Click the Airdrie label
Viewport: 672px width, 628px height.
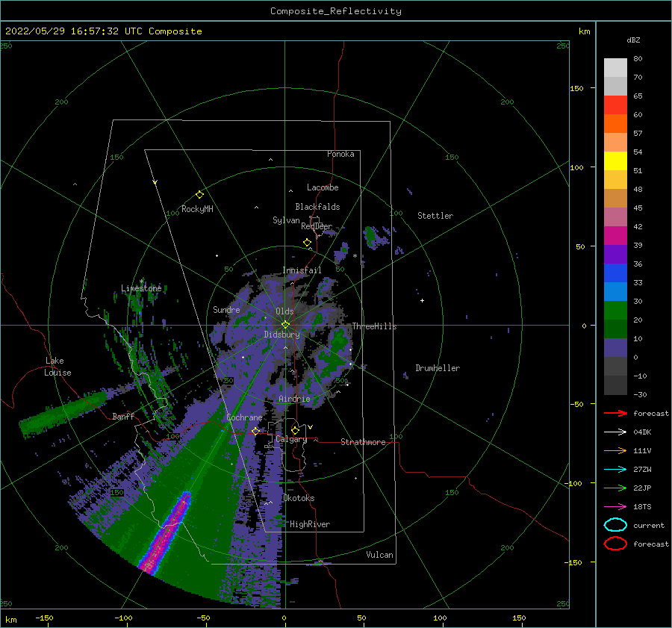coord(294,399)
